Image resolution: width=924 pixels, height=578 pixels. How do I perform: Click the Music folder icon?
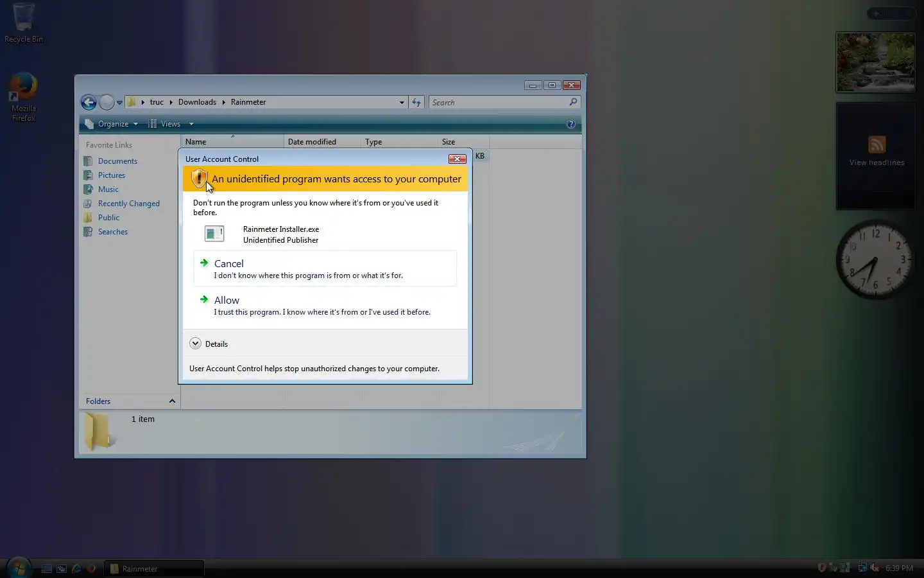[89, 189]
